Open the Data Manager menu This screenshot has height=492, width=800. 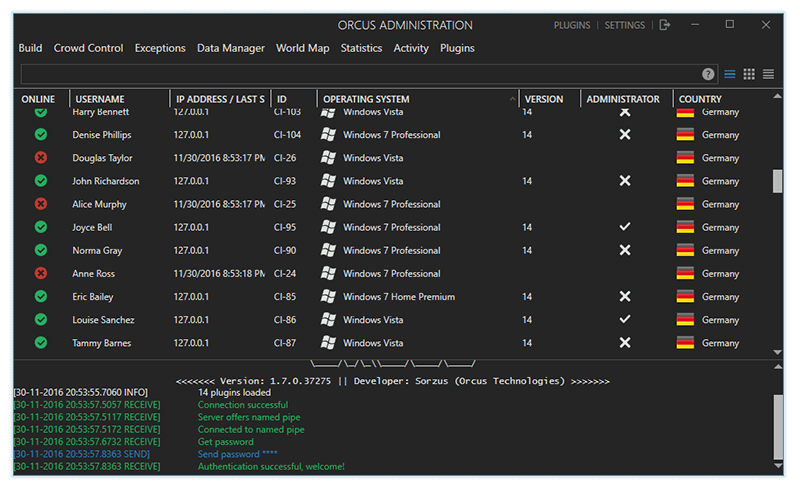pyautogui.click(x=231, y=48)
